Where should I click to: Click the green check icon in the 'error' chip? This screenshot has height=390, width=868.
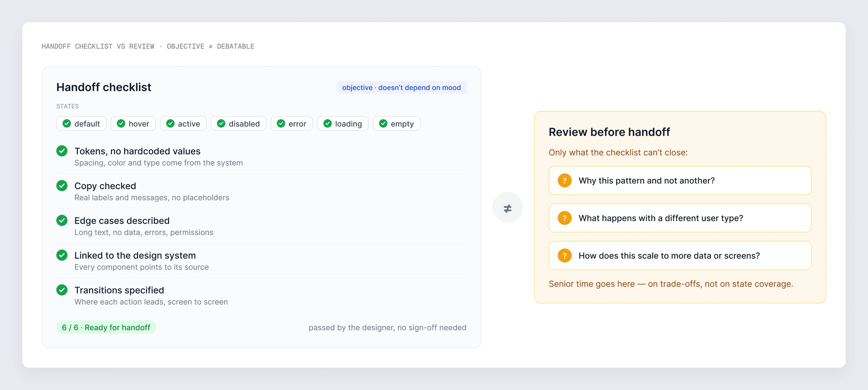(281, 123)
